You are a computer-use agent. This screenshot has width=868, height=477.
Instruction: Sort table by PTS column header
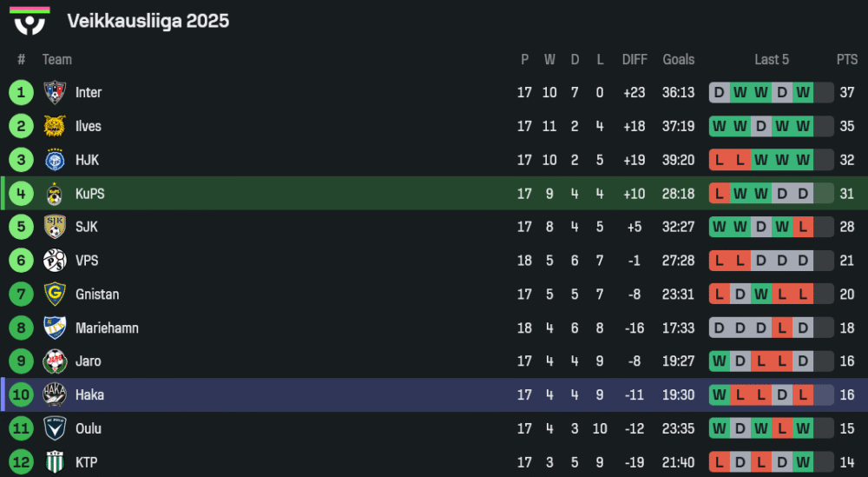(x=846, y=59)
